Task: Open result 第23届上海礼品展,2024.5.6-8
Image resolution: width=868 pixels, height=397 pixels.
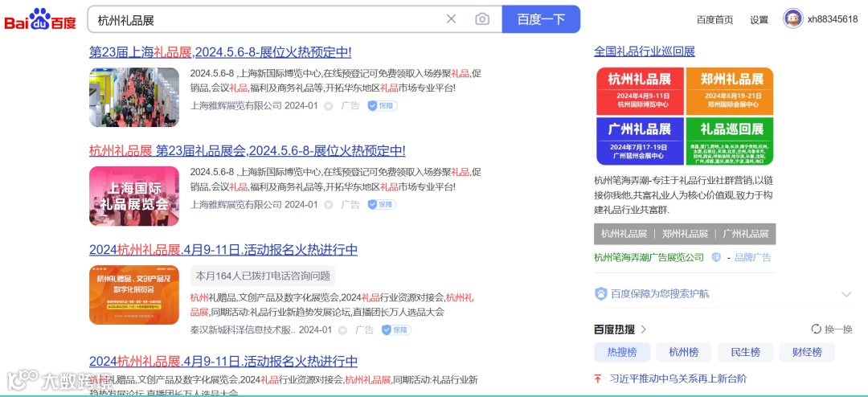Action: (220, 52)
